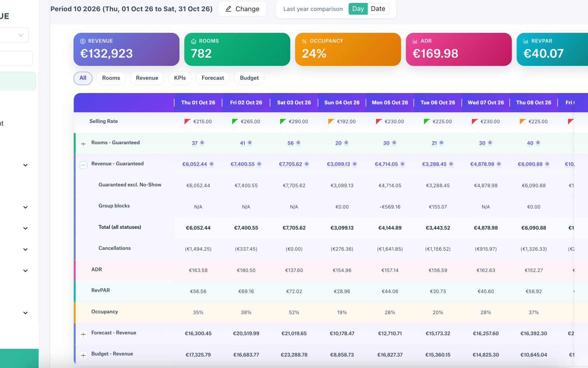Click the green flag beside €290.00 selling rate
This screenshot has height=368, width=588.
point(283,121)
